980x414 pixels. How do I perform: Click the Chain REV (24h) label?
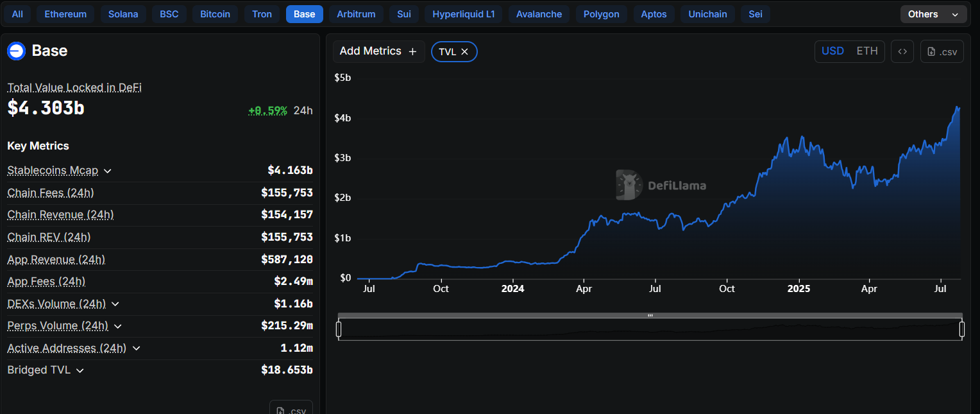pyautogui.click(x=49, y=237)
